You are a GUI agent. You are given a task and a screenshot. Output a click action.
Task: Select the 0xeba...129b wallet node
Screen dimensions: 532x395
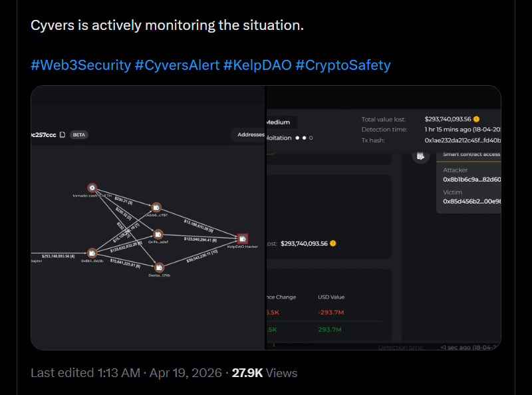(159, 267)
